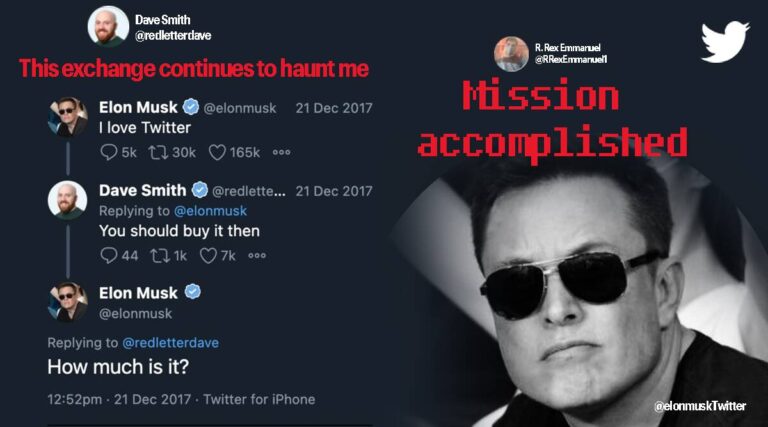Click the Twitter for iPhone source label
768x427 pixels.
[x=259, y=399]
